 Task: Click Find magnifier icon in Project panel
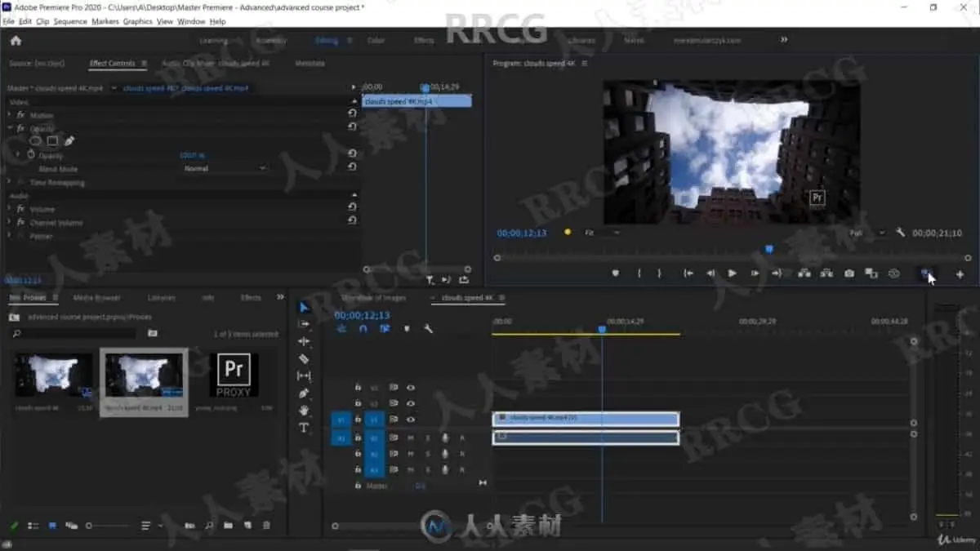[209, 526]
